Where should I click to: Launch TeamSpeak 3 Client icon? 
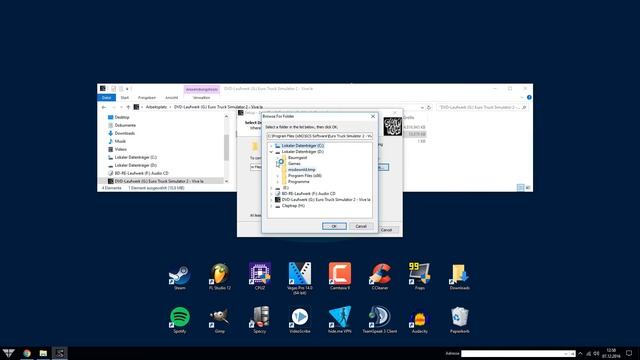(x=380, y=320)
